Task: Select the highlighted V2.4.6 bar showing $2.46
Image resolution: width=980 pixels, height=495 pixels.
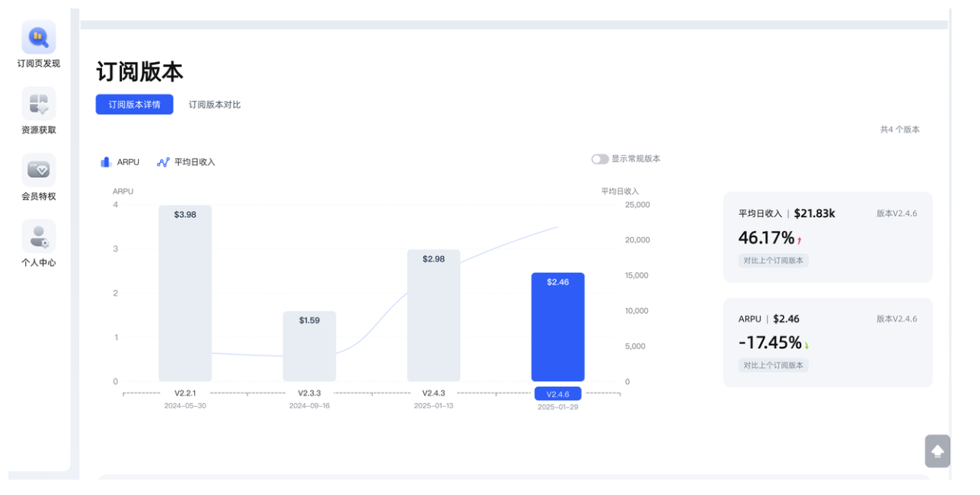Action: [557, 327]
